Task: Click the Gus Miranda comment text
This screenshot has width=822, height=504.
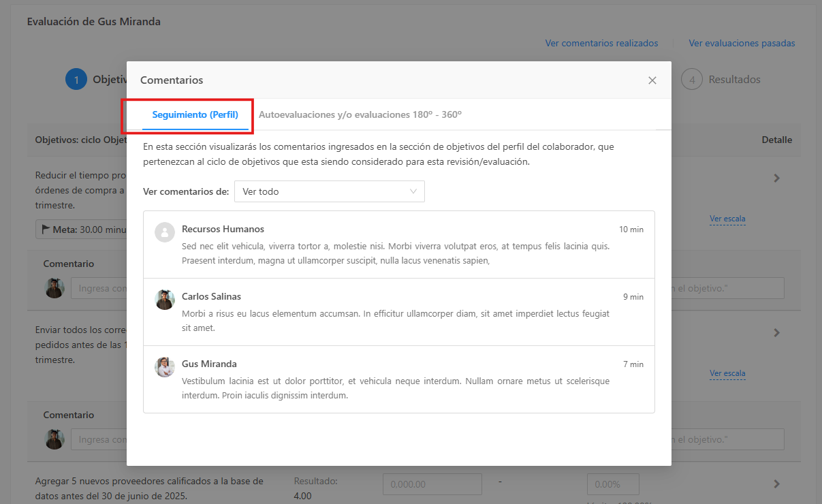Action: coord(396,388)
